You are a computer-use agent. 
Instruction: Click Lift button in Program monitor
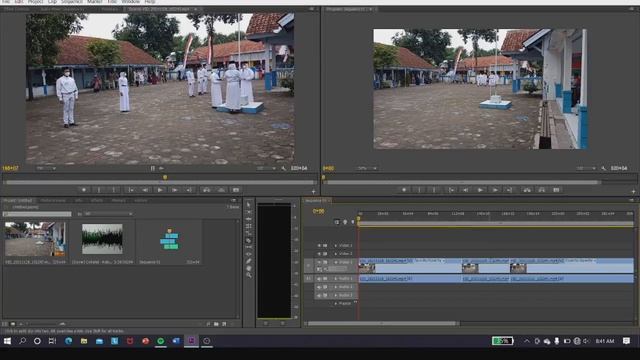[527, 190]
